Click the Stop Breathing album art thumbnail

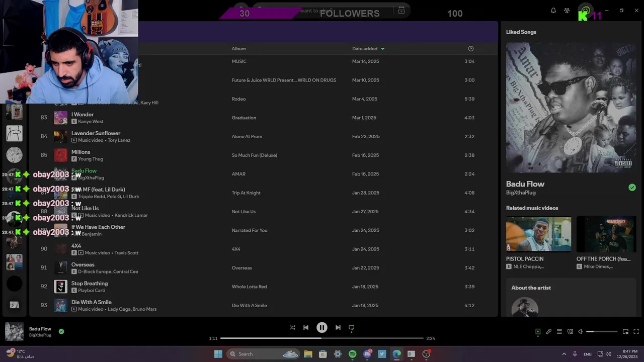60,287
